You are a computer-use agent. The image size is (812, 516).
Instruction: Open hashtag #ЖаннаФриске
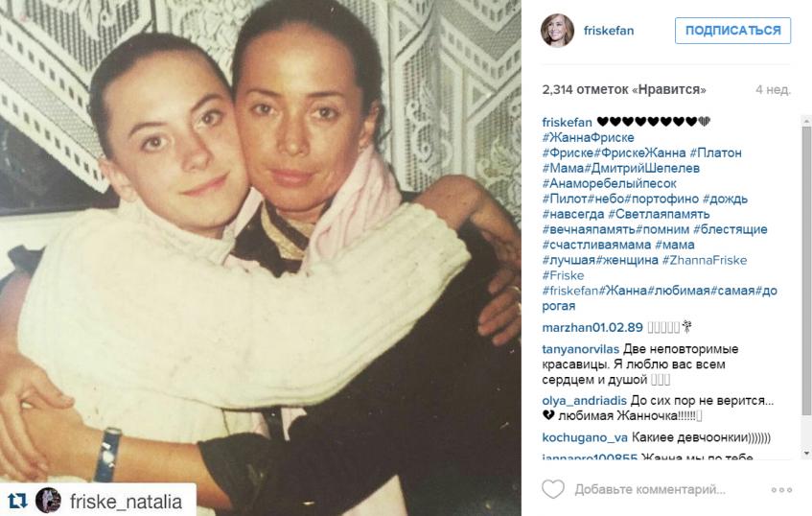click(x=588, y=138)
